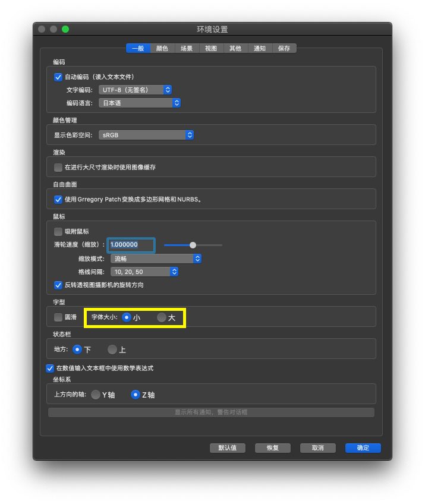Open the 颜色 tab
The image size is (425, 504).
pos(162,48)
